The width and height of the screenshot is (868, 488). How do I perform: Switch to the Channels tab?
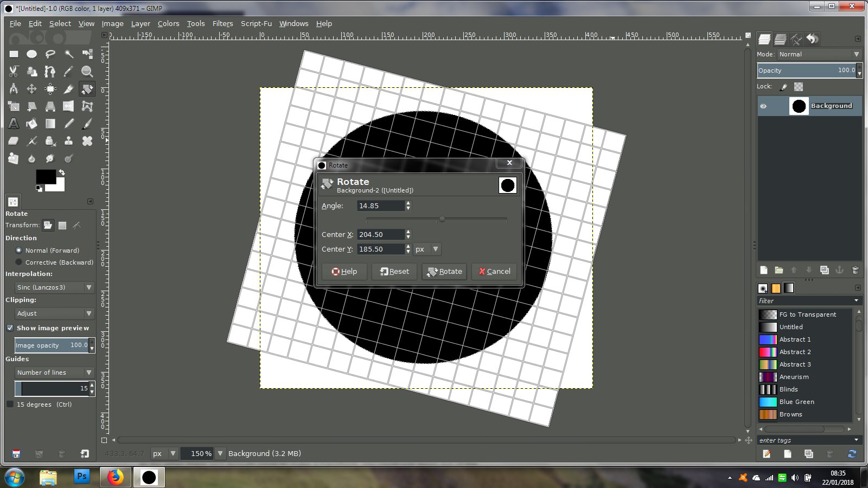coord(781,39)
